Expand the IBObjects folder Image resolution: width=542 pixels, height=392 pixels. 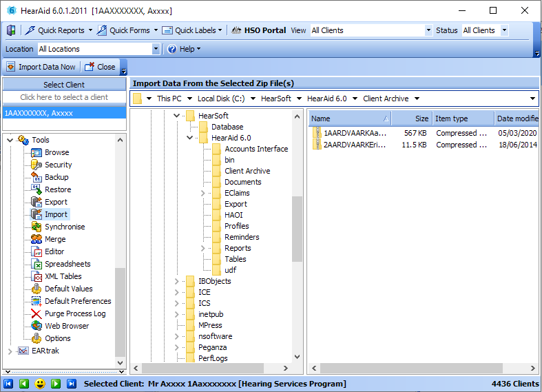(176, 281)
